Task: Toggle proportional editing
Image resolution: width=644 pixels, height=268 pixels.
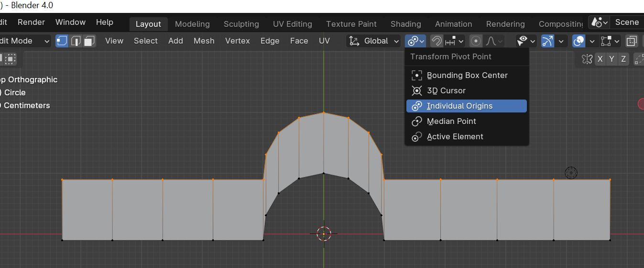Action: tap(476, 41)
